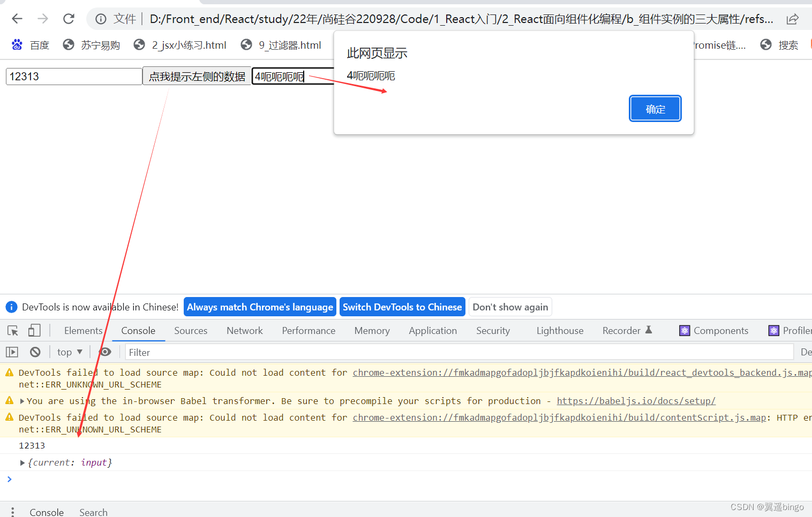Open the 搜索 bookmark
Viewport: 812px width, 517px height.
[779, 45]
